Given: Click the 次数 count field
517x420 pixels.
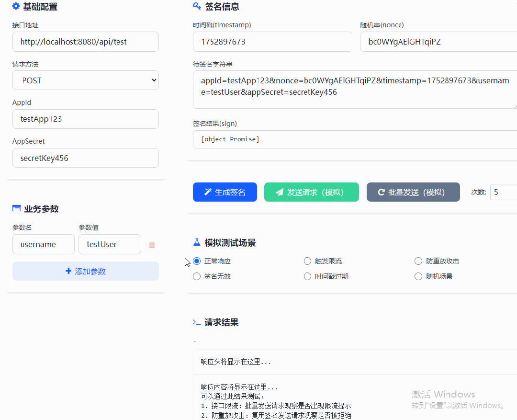Looking at the screenshot, I should [504, 192].
